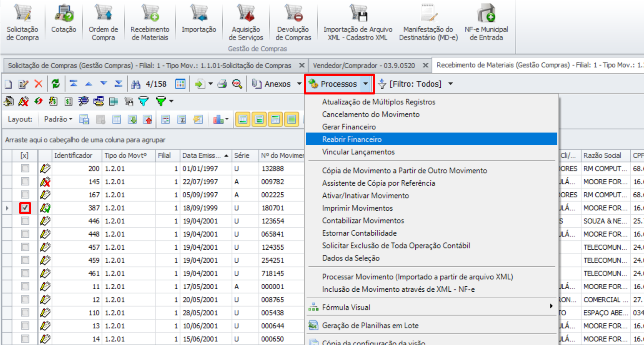
Task: Check the checkbox for record 457
Action: point(25,247)
